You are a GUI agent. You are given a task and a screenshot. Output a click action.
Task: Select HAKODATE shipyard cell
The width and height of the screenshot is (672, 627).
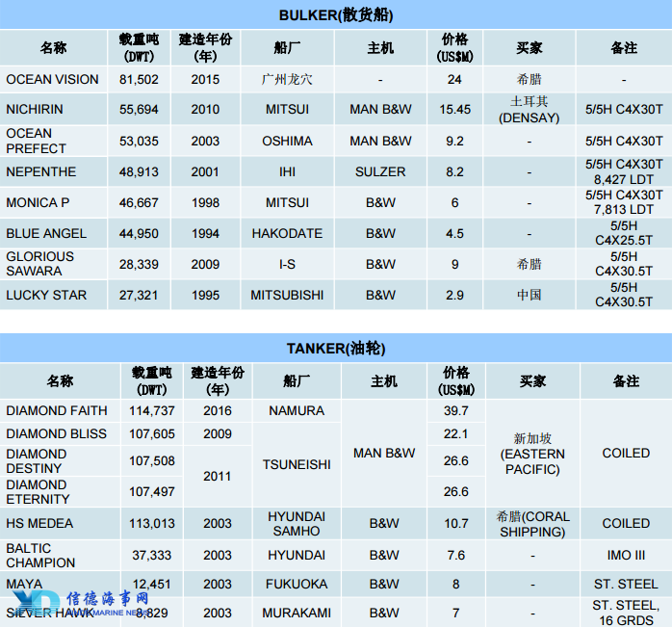(287, 233)
